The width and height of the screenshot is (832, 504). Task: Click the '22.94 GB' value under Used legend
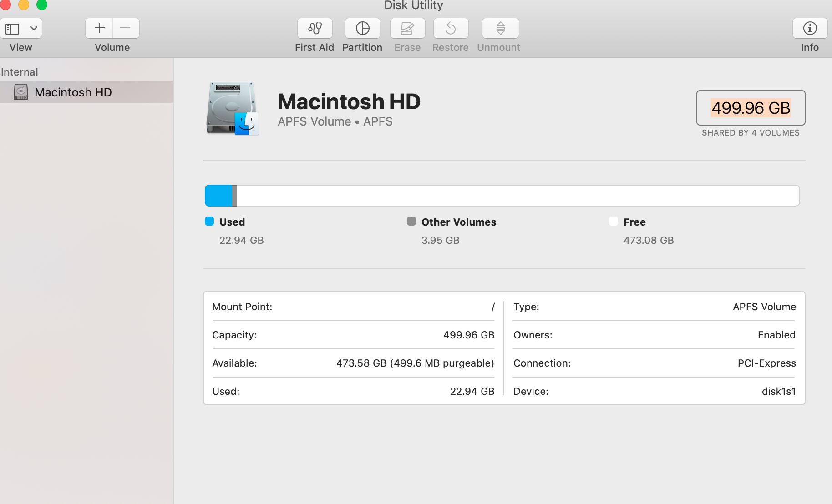coord(242,240)
